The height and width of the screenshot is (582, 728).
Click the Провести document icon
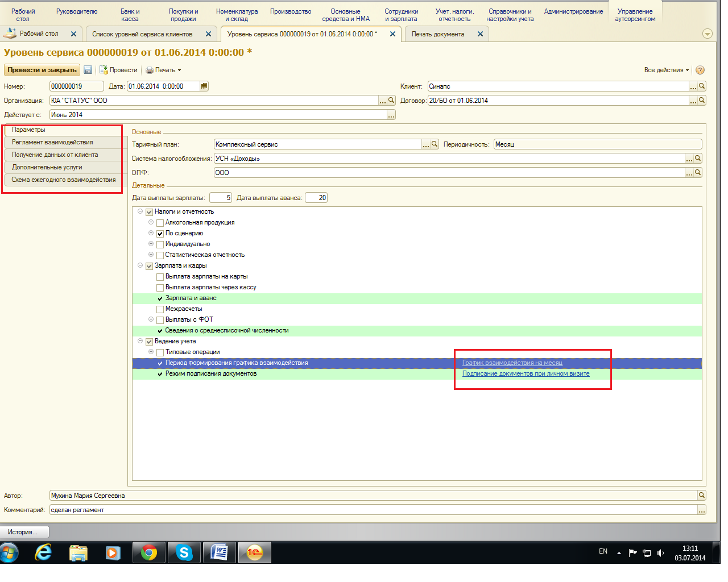click(x=104, y=70)
